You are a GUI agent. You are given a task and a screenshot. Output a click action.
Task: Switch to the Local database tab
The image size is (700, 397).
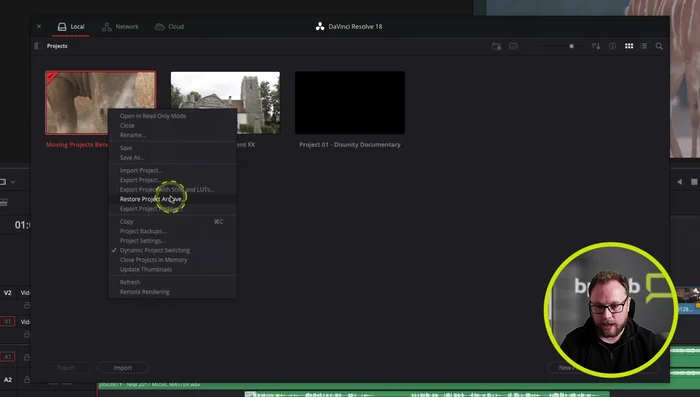[71, 27]
